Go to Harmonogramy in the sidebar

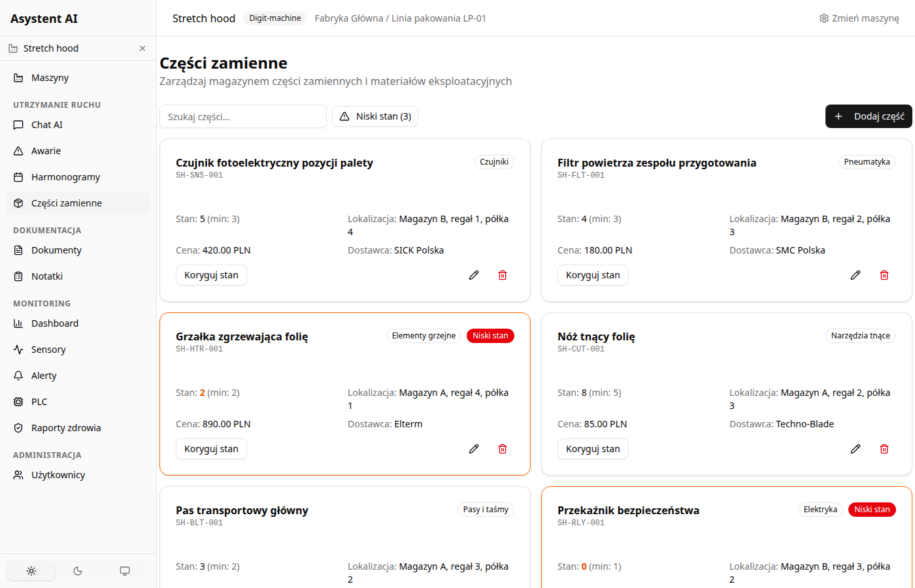pyautogui.click(x=65, y=177)
